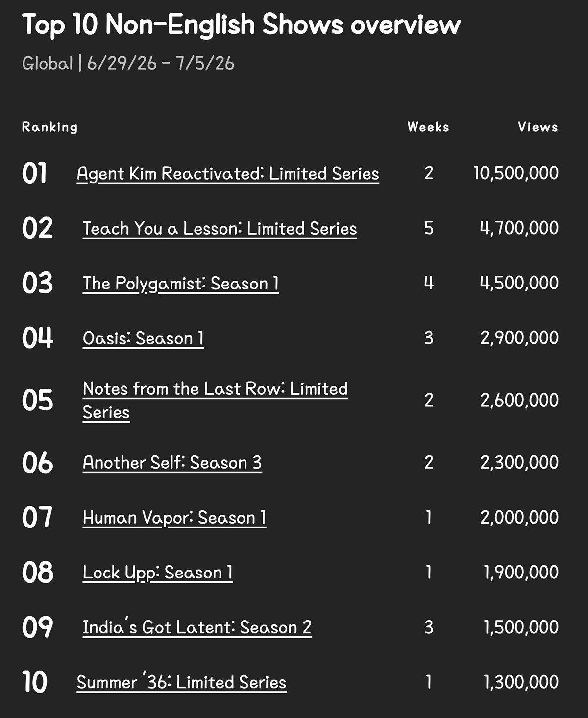Open Agent Kim Reactivated: Limited Series link
The image size is (588, 718).
pos(228,173)
